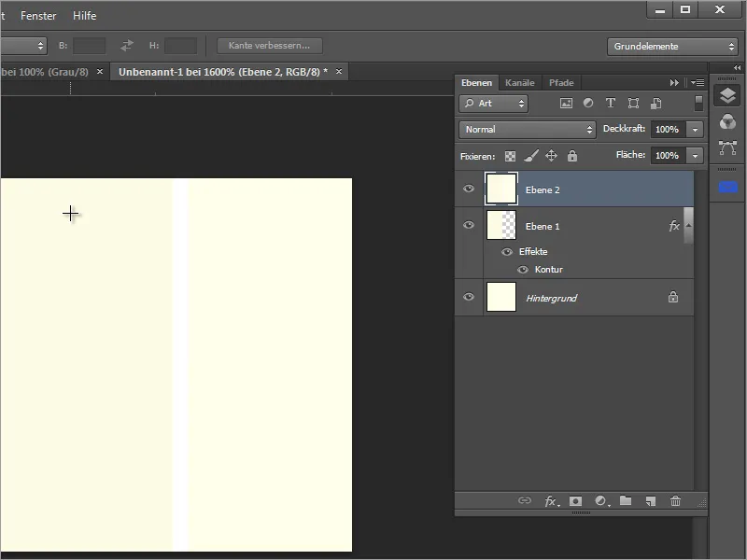This screenshot has width=747, height=560.
Task: Add a layer mask
Action: pyautogui.click(x=575, y=501)
